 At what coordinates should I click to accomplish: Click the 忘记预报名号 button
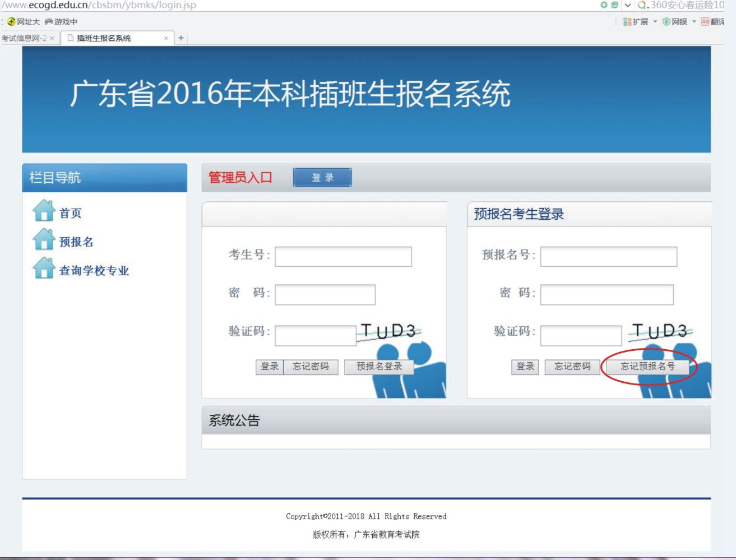point(647,367)
